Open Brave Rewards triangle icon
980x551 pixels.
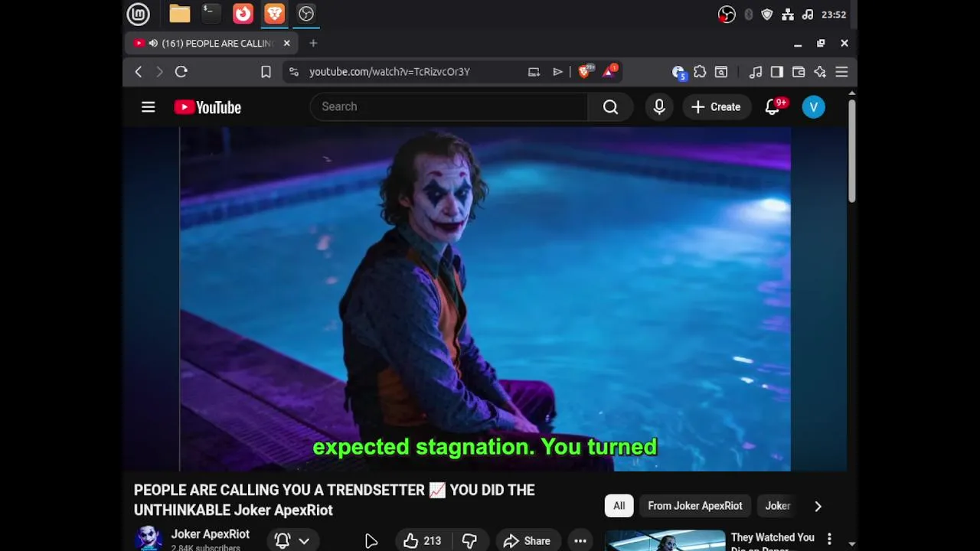click(x=610, y=71)
